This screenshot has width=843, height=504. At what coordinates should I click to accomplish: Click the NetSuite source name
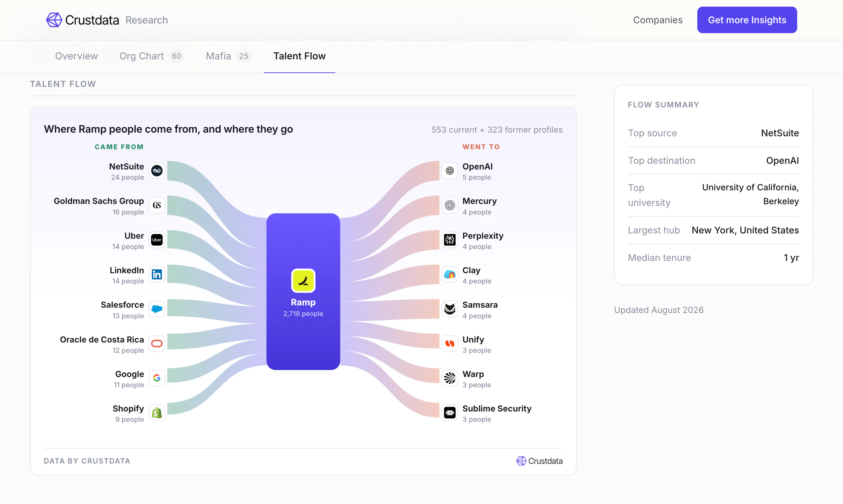pos(126,166)
